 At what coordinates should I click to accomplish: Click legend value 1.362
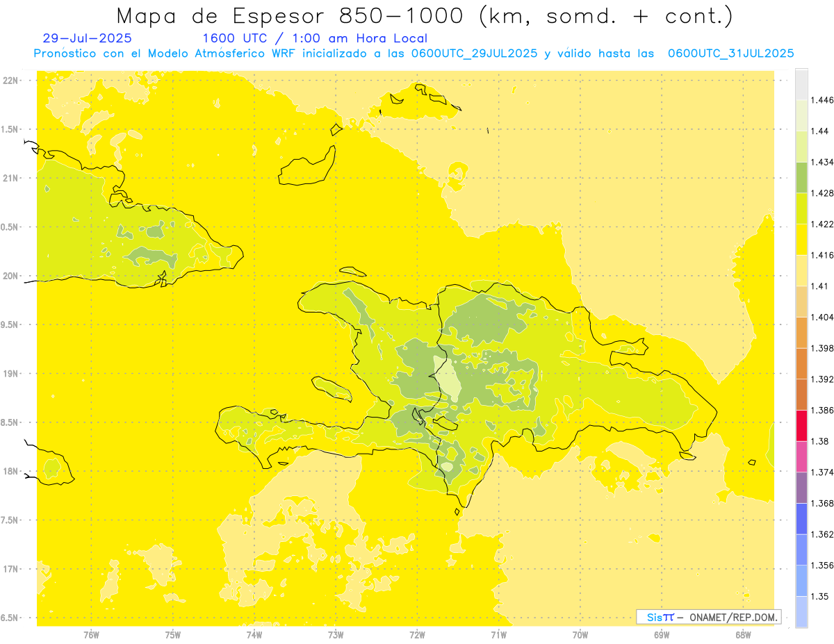click(822, 534)
